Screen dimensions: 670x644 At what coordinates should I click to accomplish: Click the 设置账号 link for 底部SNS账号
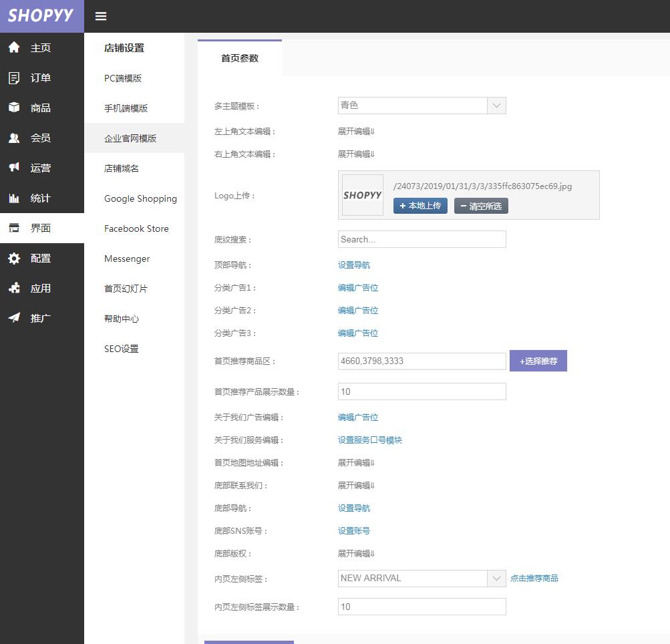(354, 530)
